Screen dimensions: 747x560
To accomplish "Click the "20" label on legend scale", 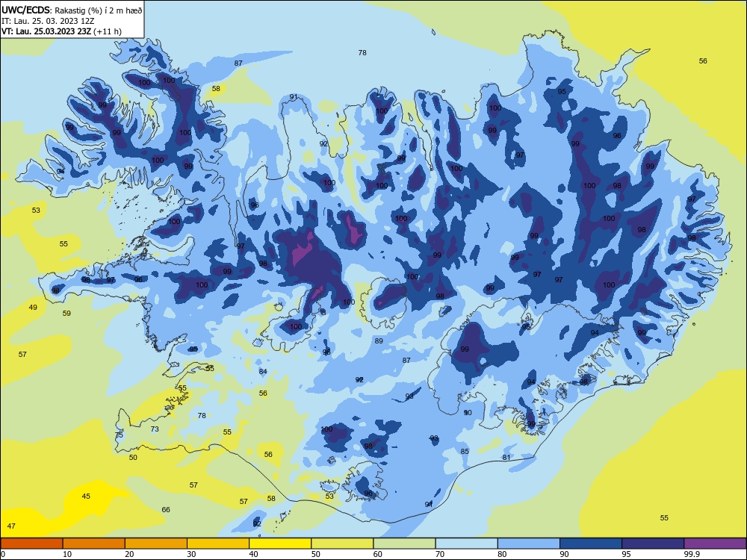I will (x=129, y=554).
